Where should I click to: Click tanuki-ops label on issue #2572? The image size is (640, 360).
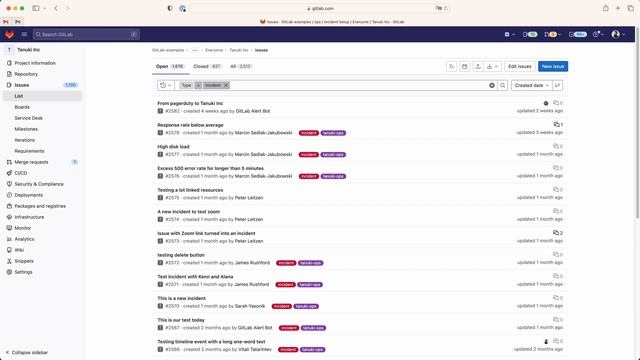(311, 263)
